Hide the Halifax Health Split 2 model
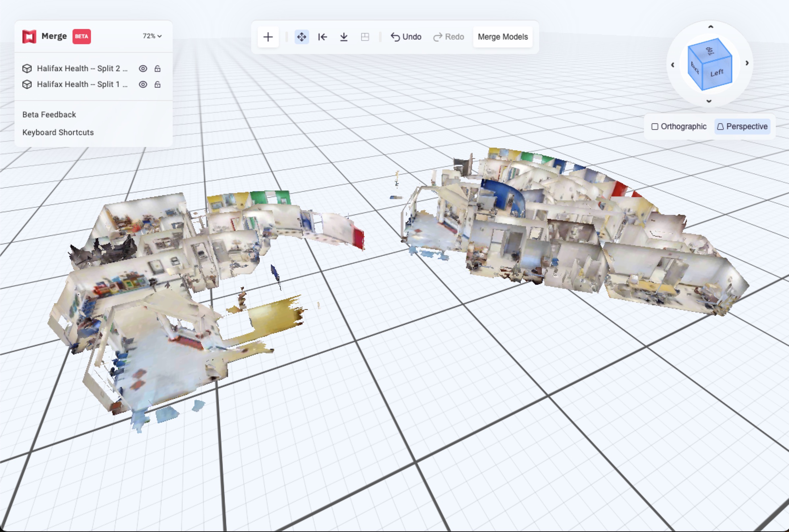This screenshot has width=789, height=532. (x=143, y=68)
